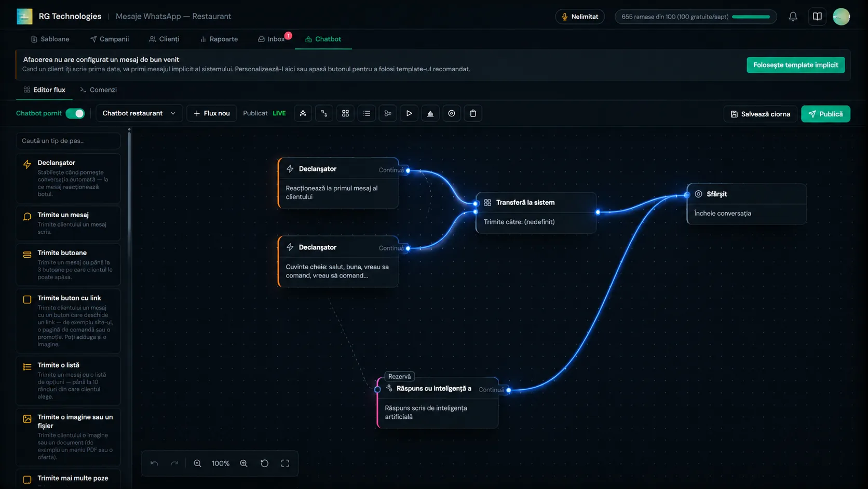The height and width of the screenshot is (489, 868).
Task: Click the linked-nodes icon in flow toolbar
Action: coord(388,113)
